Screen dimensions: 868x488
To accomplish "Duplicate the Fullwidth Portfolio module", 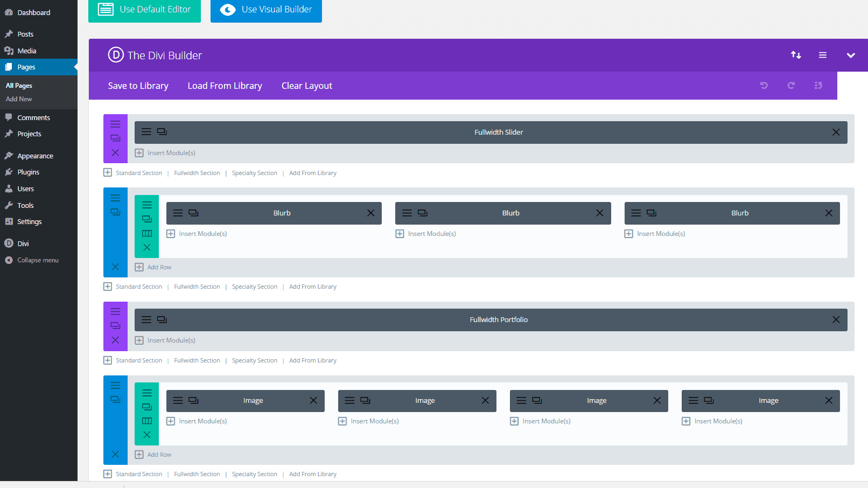I will 162,319.
